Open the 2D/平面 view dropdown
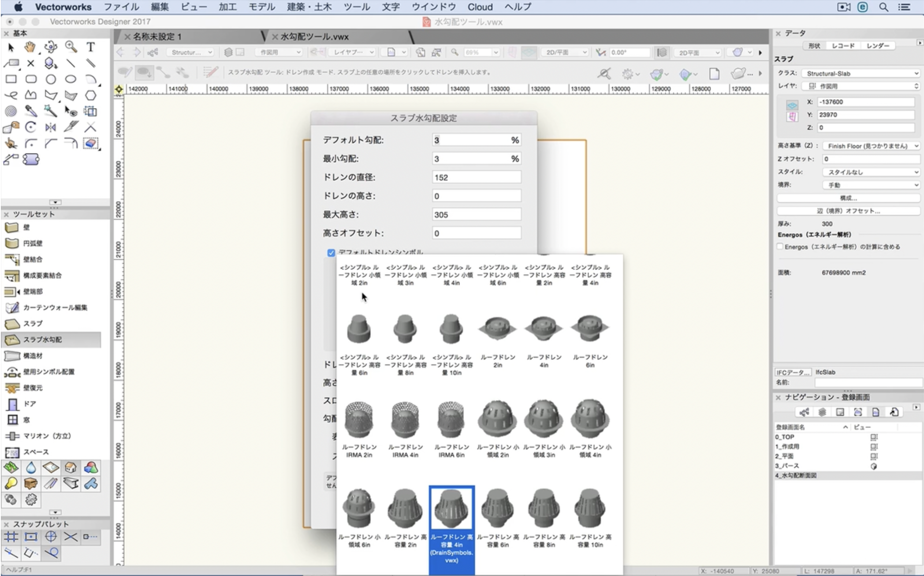The width and height of the screenshot is (924, 576). pyautogui.click(x=566, y=52)
